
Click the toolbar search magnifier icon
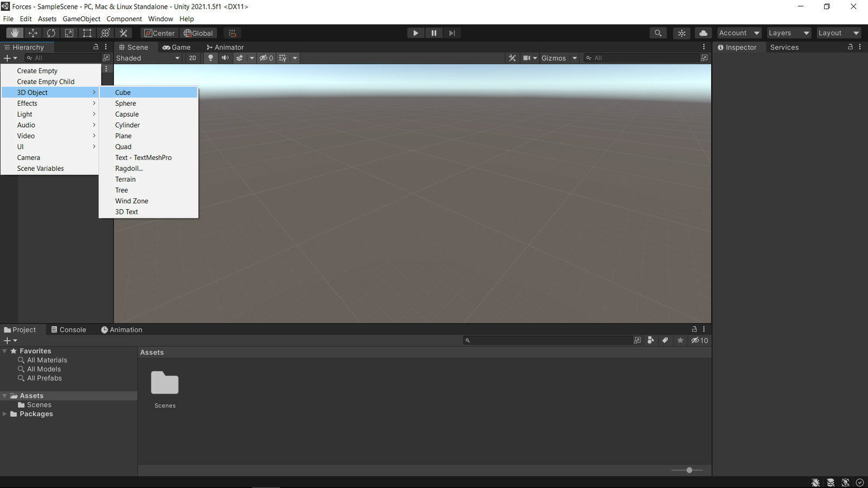tap(658, 33)
